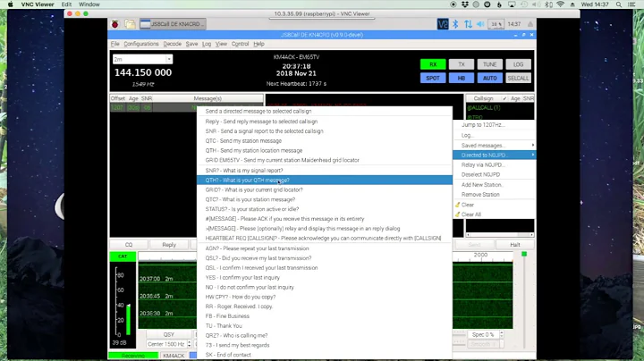Image resolution: width=644 pixels, height=361 pixels.
Task: Open the Apple menu
Action: [x=11, y=4]
